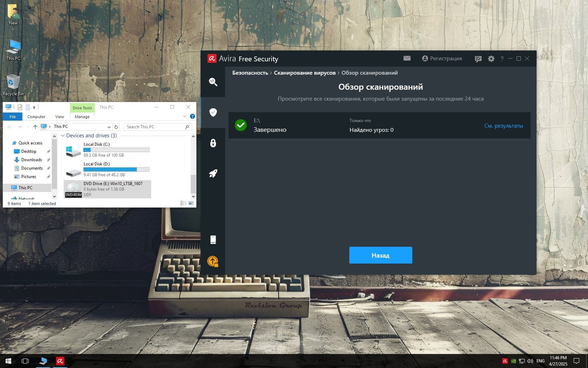
Task: Click the blue Назад button
Action: click(380, 255)
